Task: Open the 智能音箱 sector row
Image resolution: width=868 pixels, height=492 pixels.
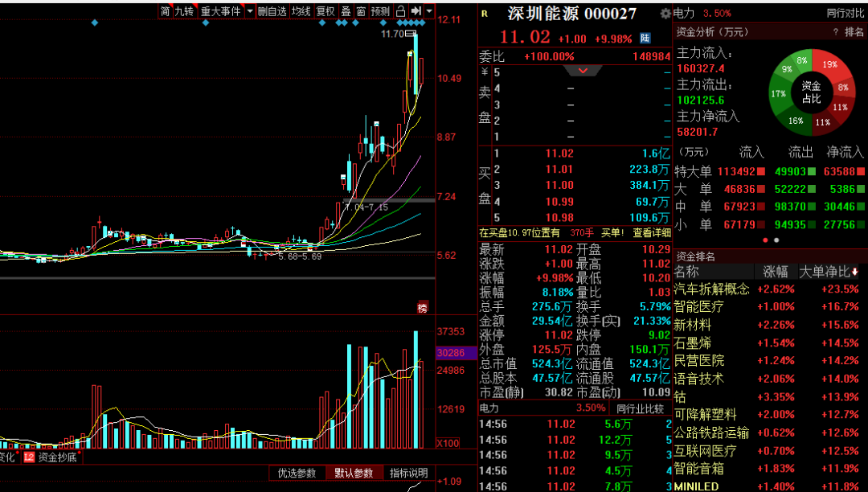Action: pos(769,469)
